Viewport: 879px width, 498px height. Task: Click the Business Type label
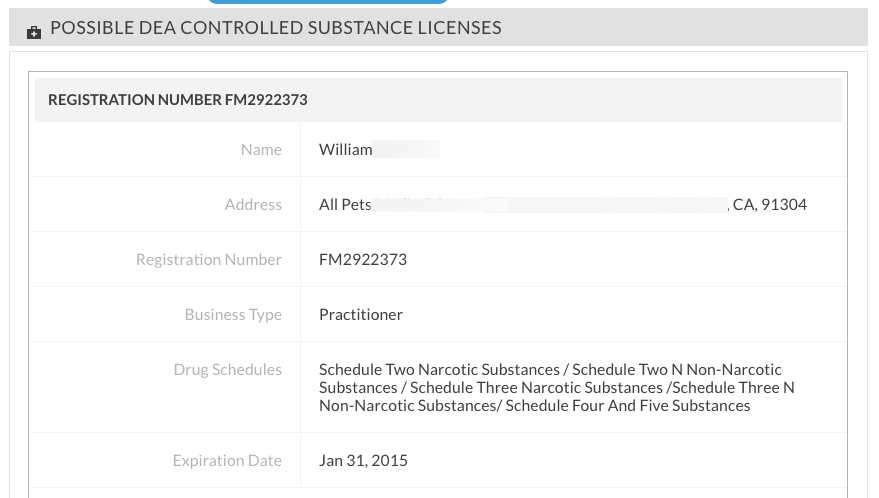(233, 315)
